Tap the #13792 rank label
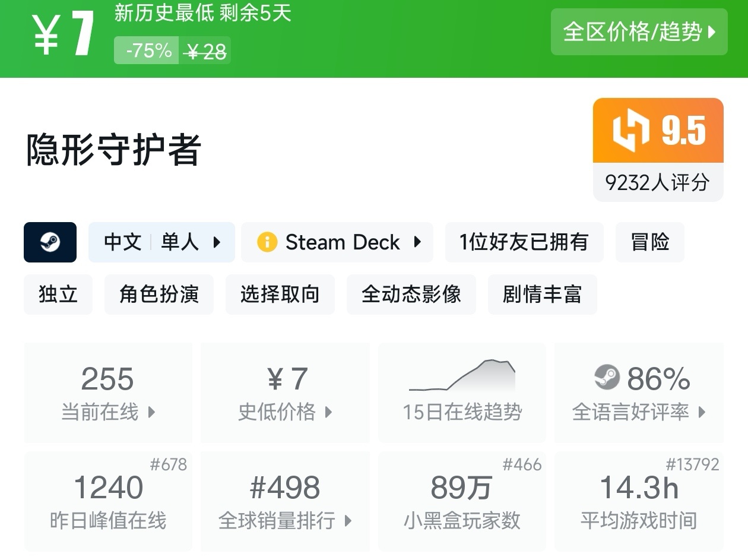This screenshot has width=748, height=560. pos(692,464)
